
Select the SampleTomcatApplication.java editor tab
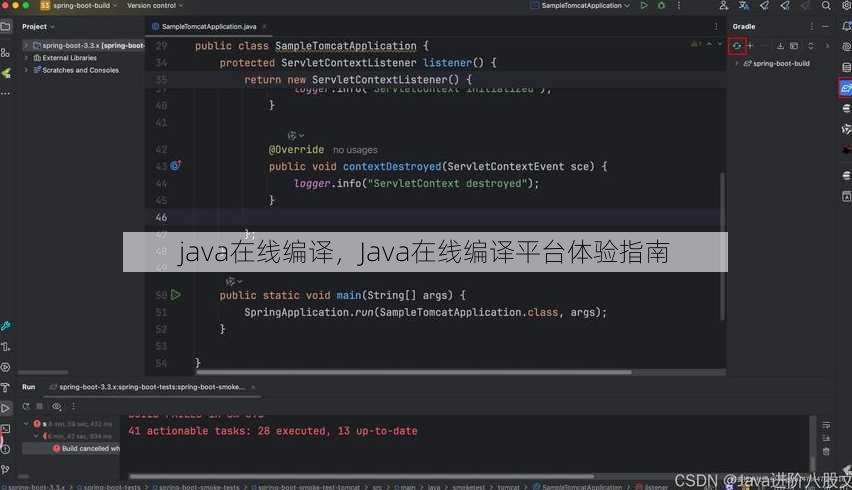pyautogui.click(x=209, y=27)
